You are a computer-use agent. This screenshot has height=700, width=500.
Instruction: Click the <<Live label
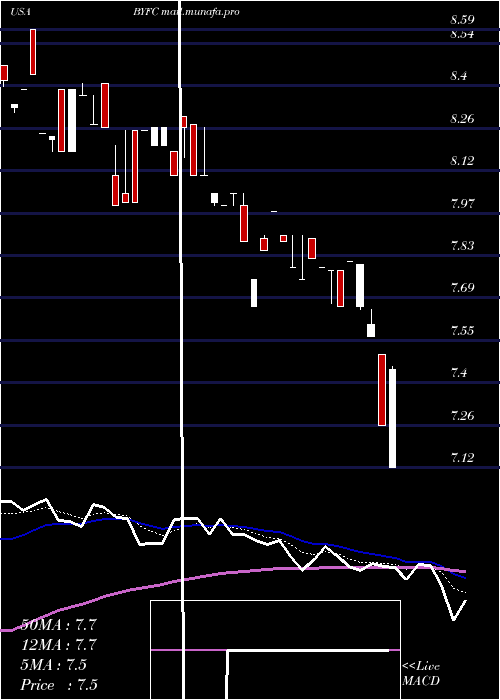pos(421,667)
